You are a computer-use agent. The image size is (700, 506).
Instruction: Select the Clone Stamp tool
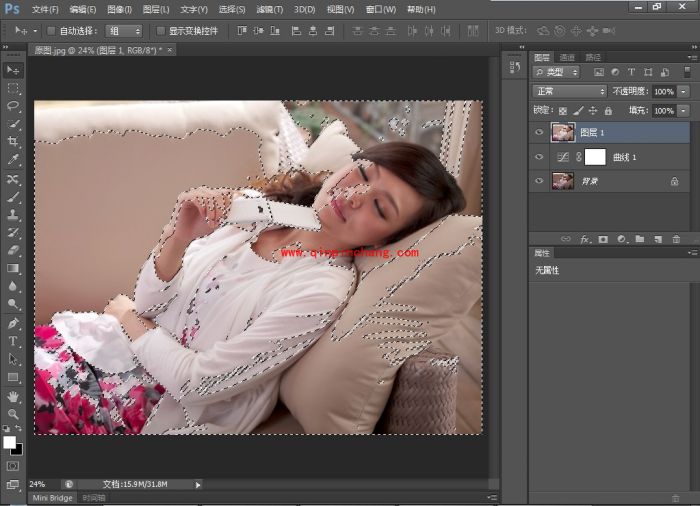13,214
